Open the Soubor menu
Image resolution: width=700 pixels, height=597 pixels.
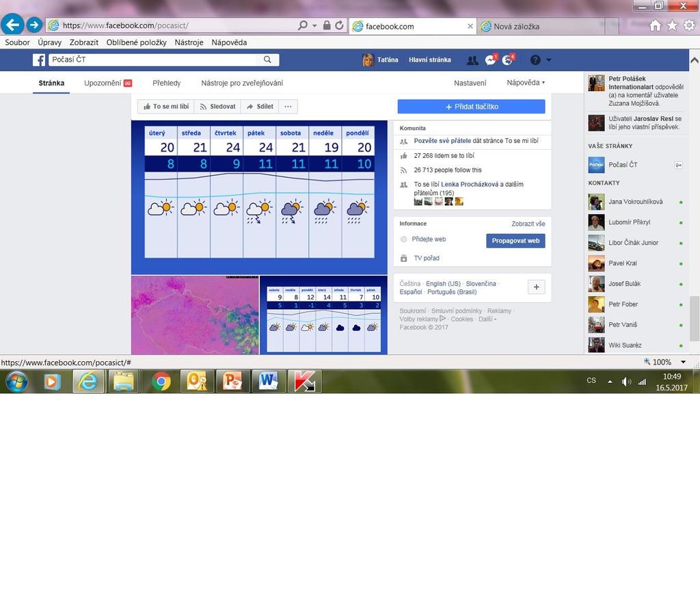[17, 42]
